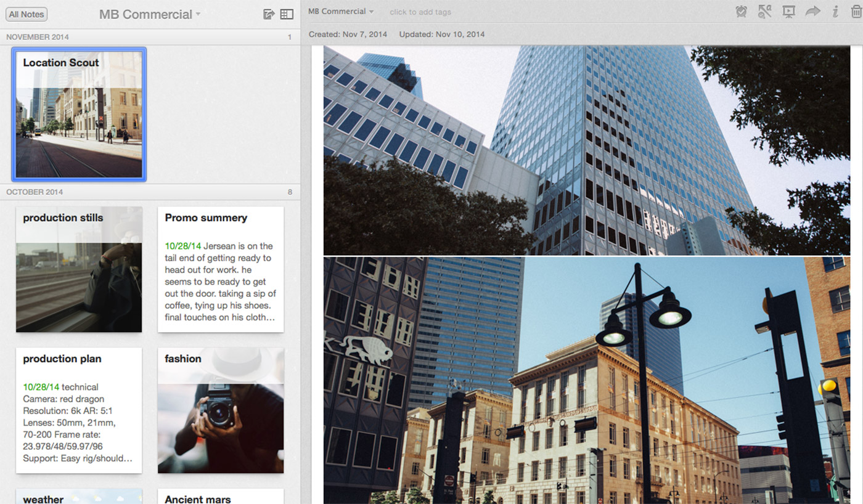The image size is (863, 504).
Task: Select the Location Scout note card
Action: click(x=79, y=115)
